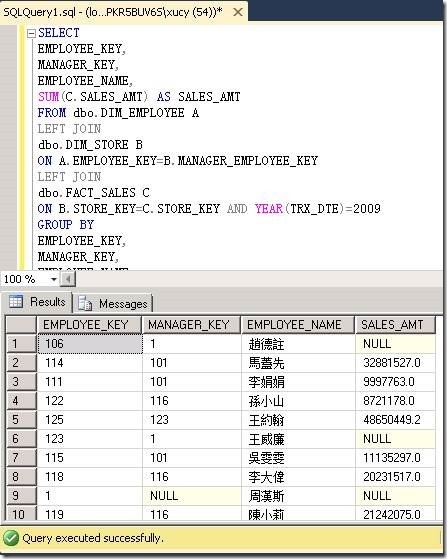Click manager key 123 in row 5
The height and width of the screenshot is (559, 447).
coord(192,420)
